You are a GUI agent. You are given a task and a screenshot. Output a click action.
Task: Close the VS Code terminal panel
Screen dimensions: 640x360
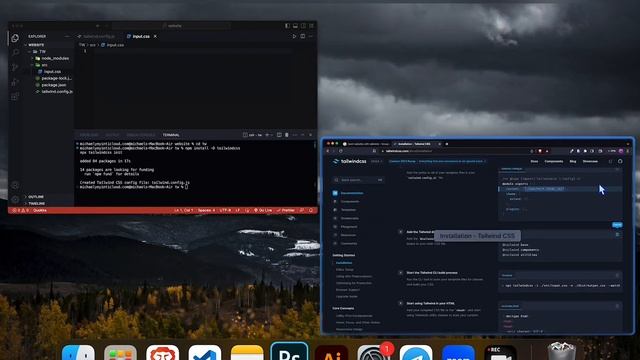click(310, 135)
